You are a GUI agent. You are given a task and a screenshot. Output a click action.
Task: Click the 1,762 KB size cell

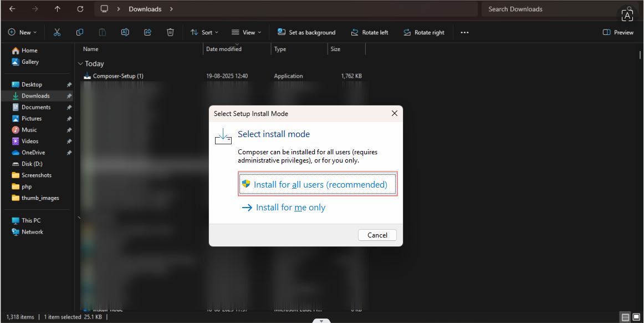(x=351, y=76)
